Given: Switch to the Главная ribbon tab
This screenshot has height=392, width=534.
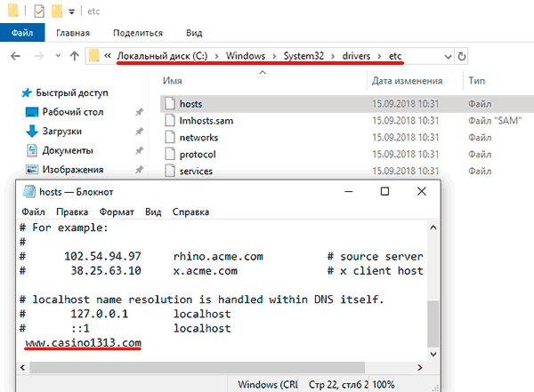Looking at the screenshot, I should pos(73,33).
